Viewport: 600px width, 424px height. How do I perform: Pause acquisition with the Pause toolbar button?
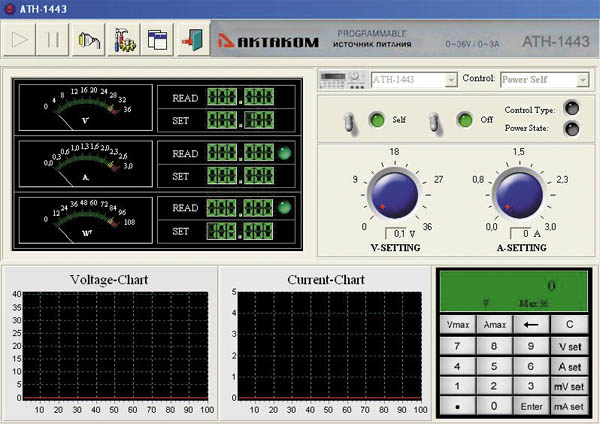click(52, 39)
